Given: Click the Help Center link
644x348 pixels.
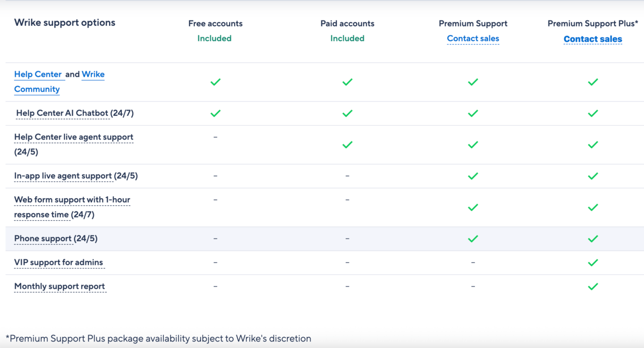Looking at the screenshot, I should (x=39, y=74).
